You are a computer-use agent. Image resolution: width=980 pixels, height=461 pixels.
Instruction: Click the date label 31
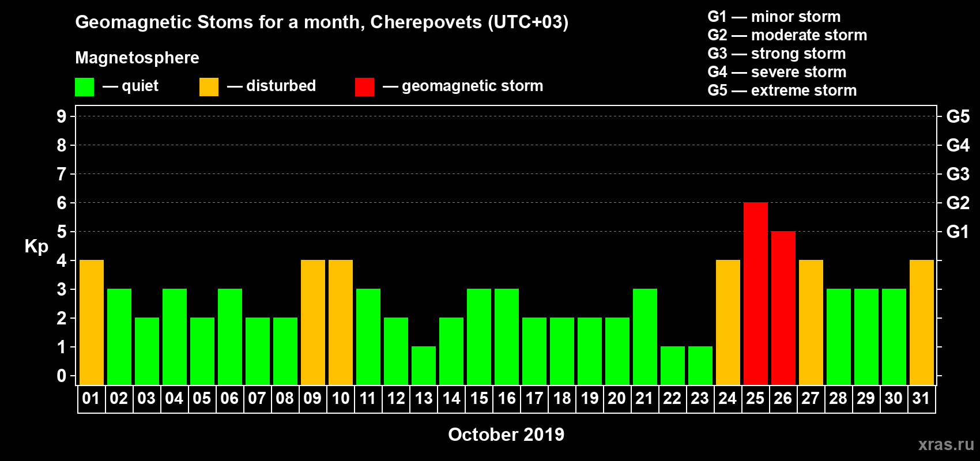coord(921,399)
